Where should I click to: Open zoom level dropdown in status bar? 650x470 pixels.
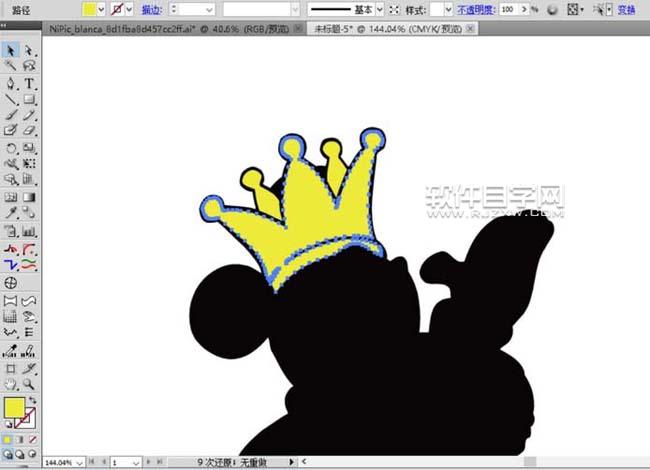(80, 463)
